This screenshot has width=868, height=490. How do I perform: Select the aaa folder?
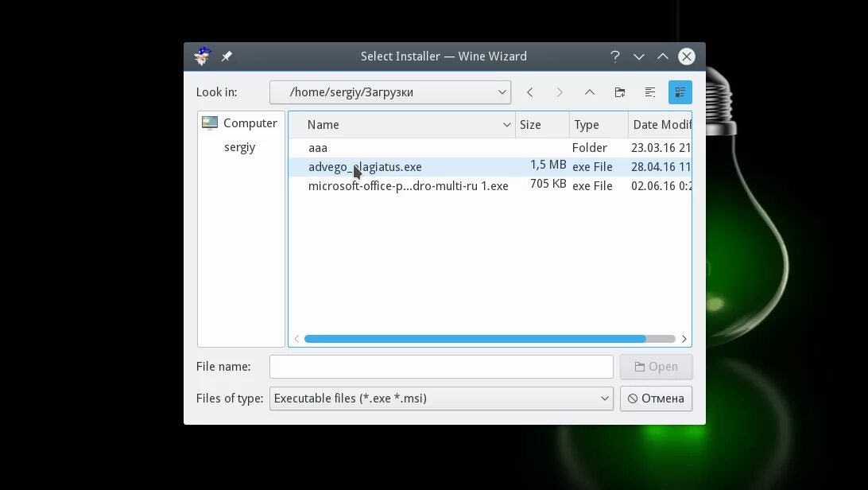click(x=318, y=148)
